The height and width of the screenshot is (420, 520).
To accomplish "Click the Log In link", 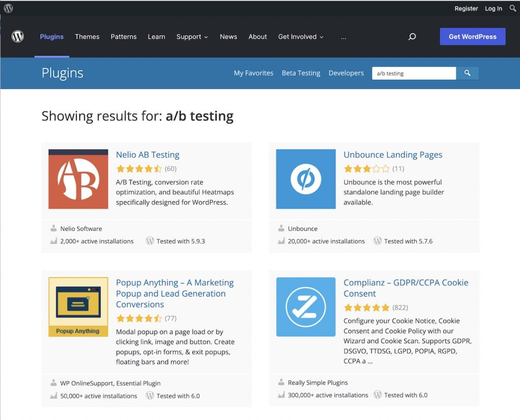I will coord(494,9).
